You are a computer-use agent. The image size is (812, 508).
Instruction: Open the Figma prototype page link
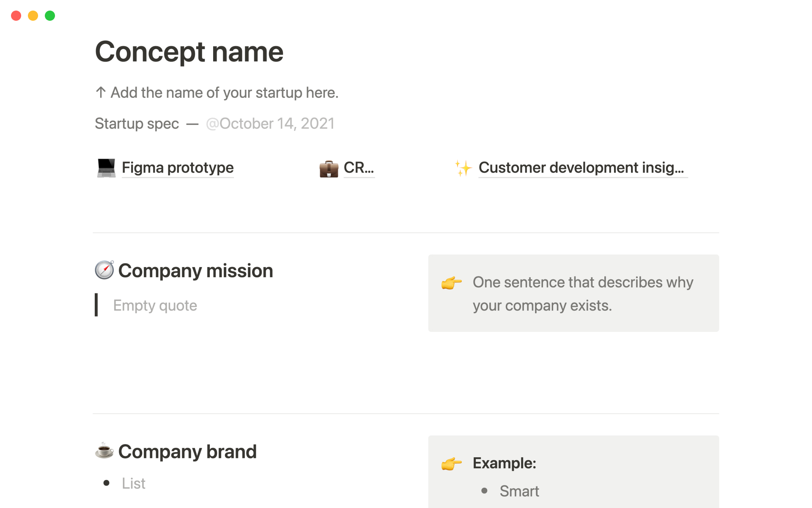point(178,168)
